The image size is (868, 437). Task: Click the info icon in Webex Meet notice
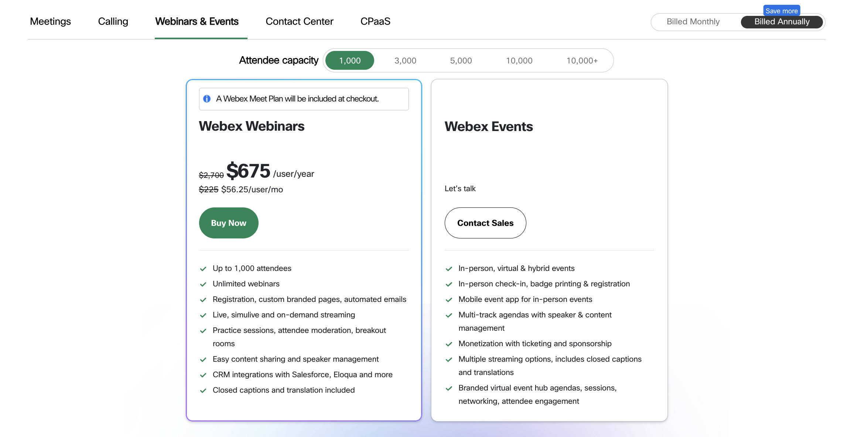click(207, 99)
